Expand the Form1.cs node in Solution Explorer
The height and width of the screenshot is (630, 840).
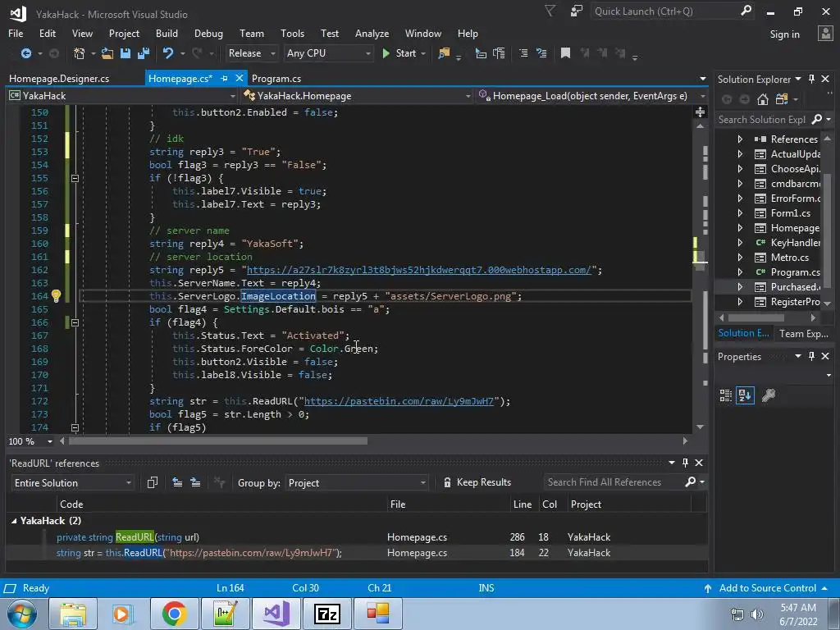point(740,213)
